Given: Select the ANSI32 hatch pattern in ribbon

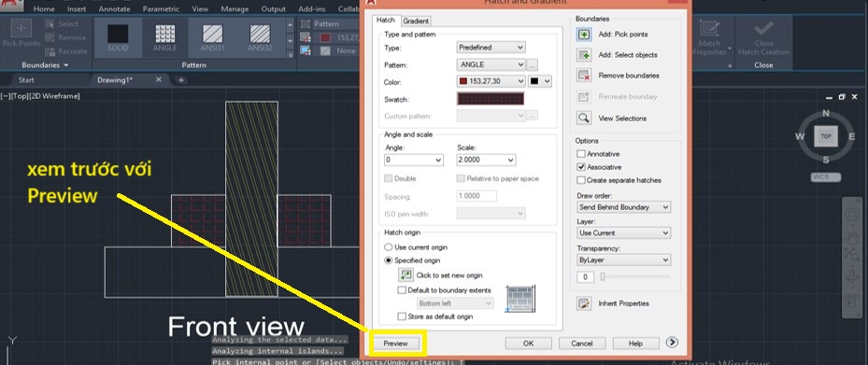Looking at the screenshot, I should (x=260, y=37).
